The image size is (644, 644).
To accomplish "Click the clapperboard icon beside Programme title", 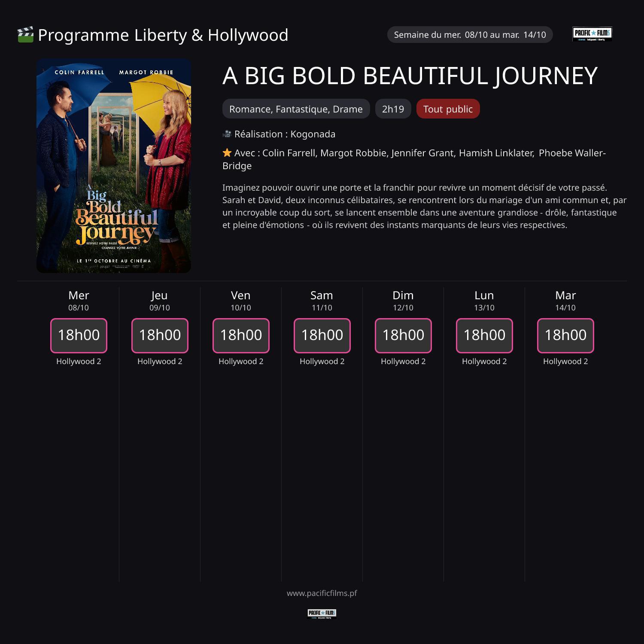I will click(25, 35).
